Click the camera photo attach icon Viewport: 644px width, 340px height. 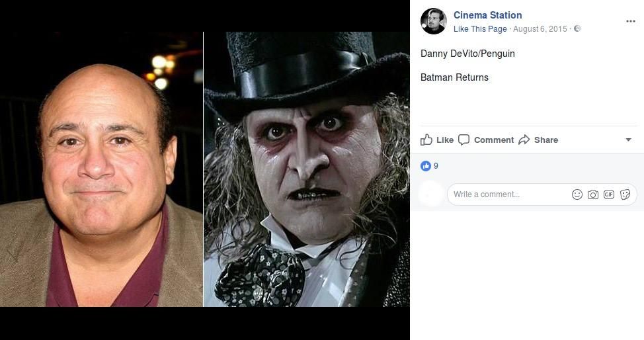tap(593, 194)
